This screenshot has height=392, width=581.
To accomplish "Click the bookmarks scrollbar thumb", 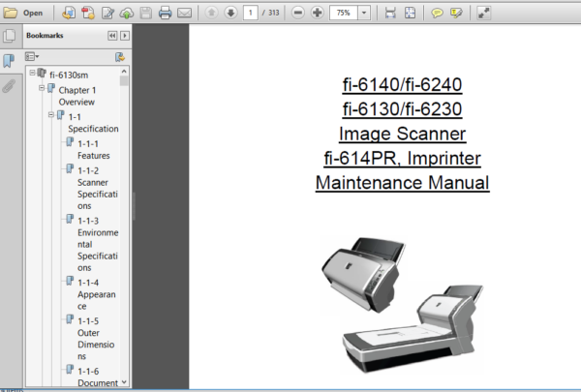I will tap(124, 80).
